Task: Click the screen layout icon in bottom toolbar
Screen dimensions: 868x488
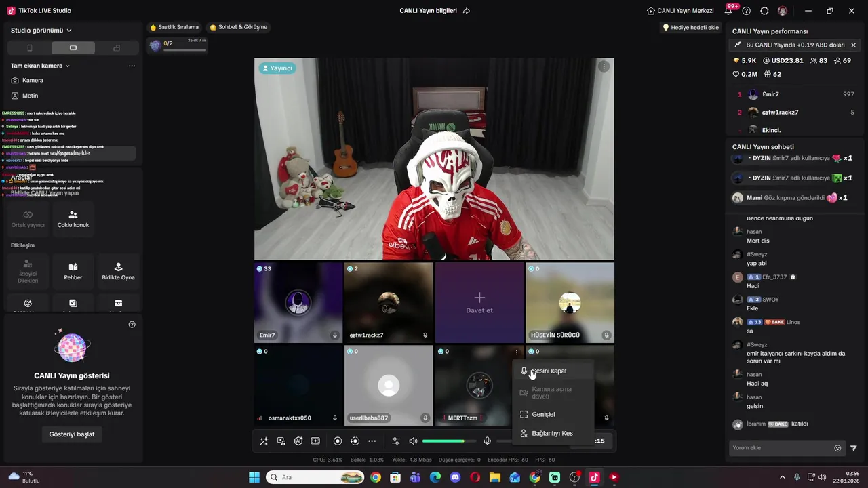Action: [315, 441]
